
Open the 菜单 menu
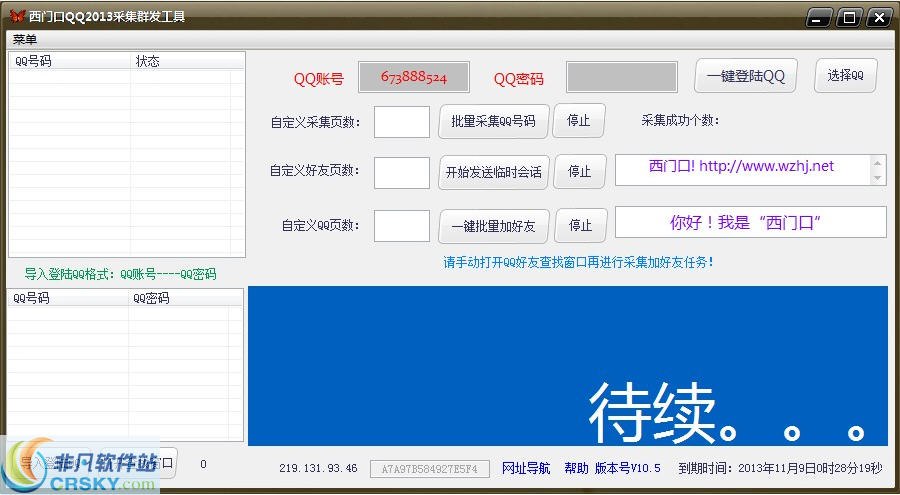click(x=25, y=40)
